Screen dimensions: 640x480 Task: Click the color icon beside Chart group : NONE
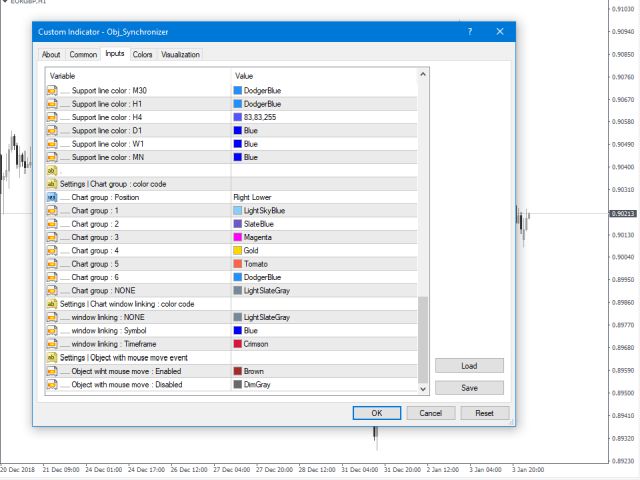coord(52,291)
